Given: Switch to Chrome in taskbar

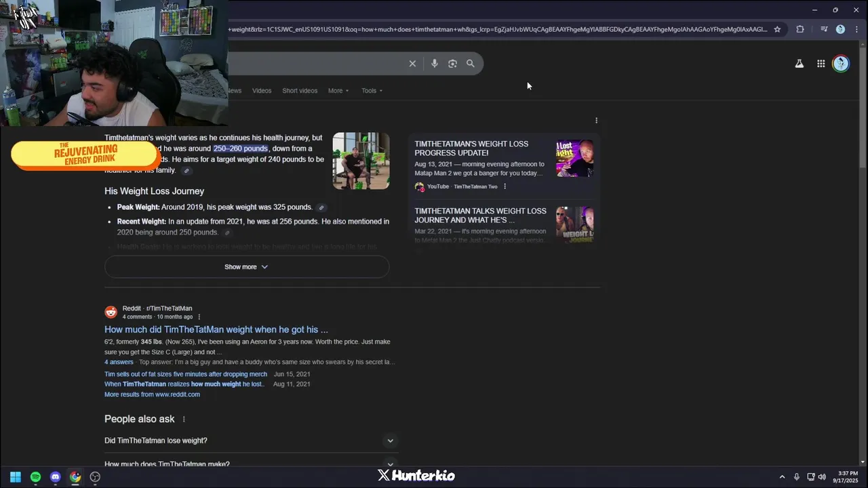Looking at the screenshot, I should click(x=75, y=477).
